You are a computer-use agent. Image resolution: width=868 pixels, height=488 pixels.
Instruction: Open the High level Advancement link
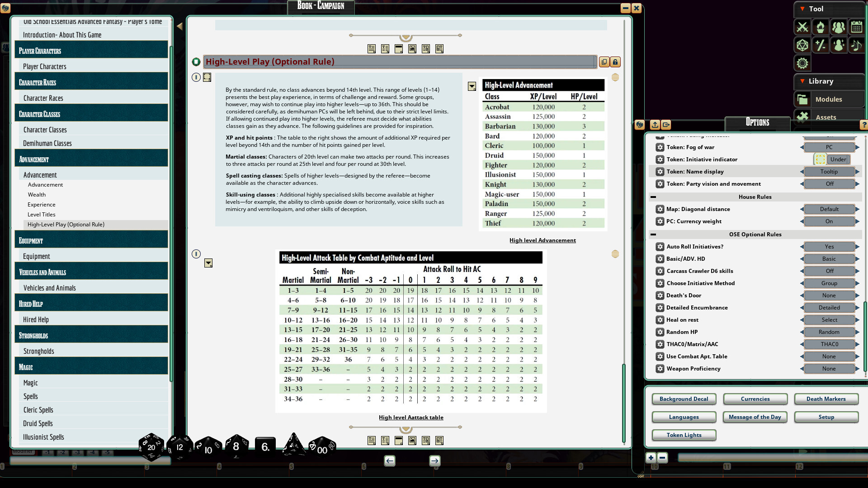point(542,240)
